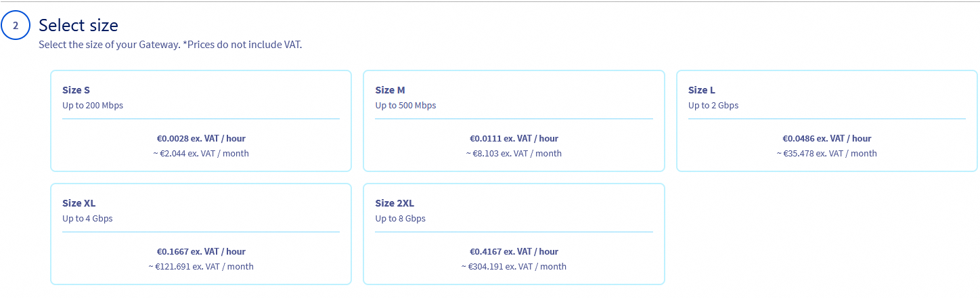Choose the Size 2XL gateway option

point(514,234)
